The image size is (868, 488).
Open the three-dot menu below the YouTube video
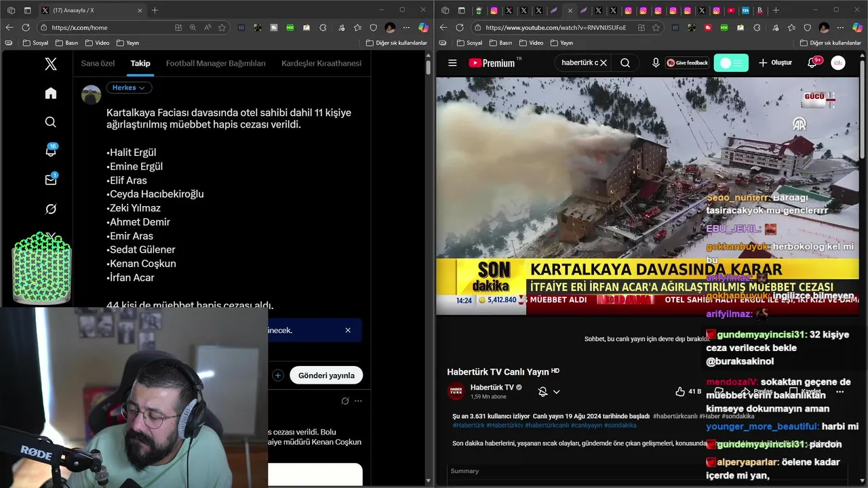point(840,392)
